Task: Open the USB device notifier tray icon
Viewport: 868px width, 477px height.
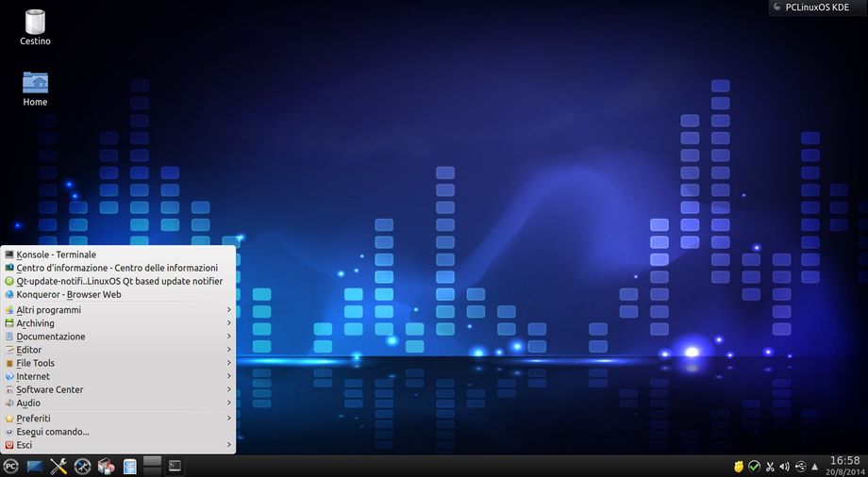Action: click(800, 466)
